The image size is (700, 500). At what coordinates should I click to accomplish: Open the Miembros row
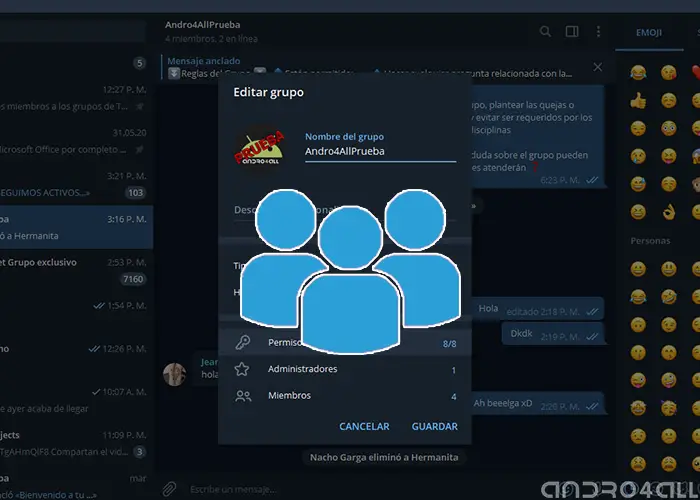pos(345,396)
